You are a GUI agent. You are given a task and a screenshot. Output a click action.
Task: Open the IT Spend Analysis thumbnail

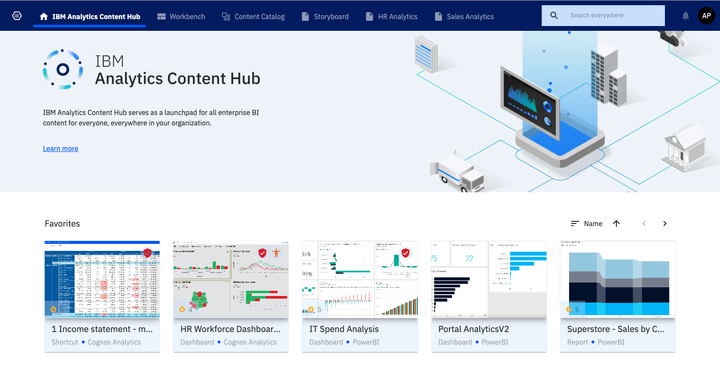tap(360, 279)
